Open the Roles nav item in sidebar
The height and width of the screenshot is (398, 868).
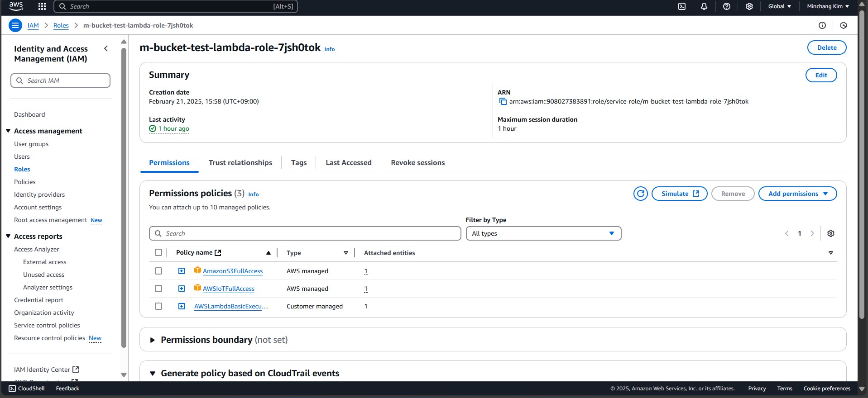(x=22, y=169)
